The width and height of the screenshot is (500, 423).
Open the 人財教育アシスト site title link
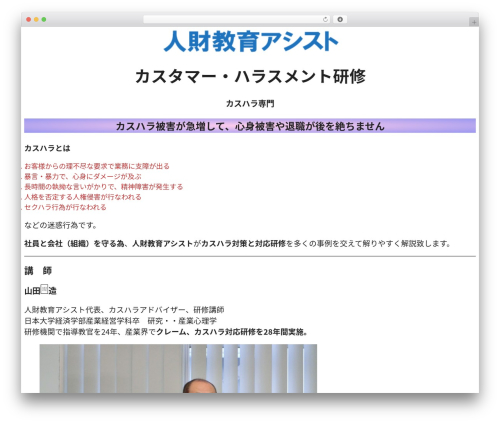click(x=251, y=41)
